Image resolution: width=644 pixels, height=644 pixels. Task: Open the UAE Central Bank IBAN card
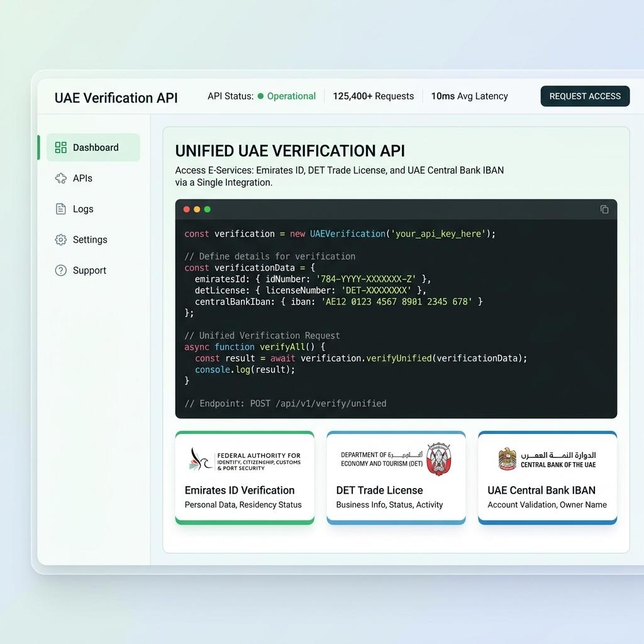(x=548, y=478)
